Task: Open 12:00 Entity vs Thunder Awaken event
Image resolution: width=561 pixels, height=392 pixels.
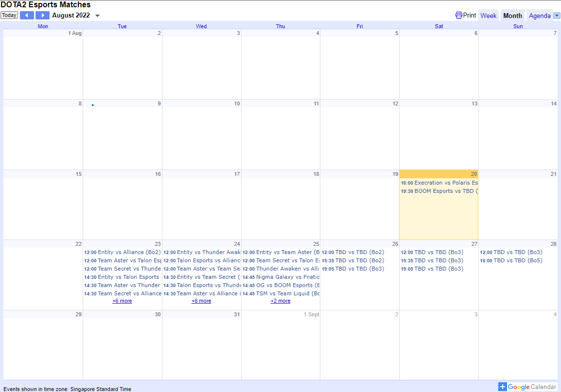Action: tap(202, 252)
